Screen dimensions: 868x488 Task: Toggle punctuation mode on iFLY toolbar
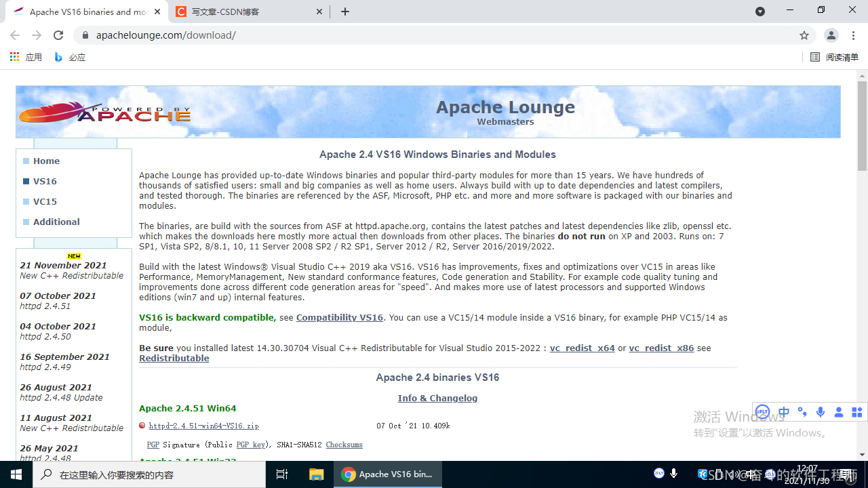coord(802,411)
